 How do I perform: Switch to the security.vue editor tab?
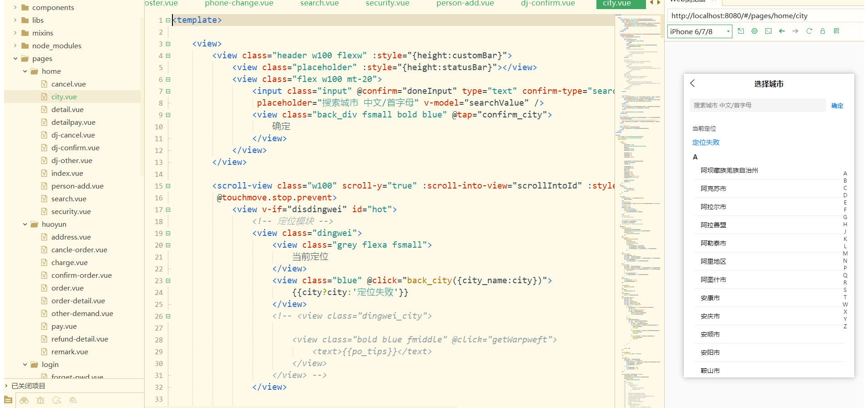click(387, 4)
